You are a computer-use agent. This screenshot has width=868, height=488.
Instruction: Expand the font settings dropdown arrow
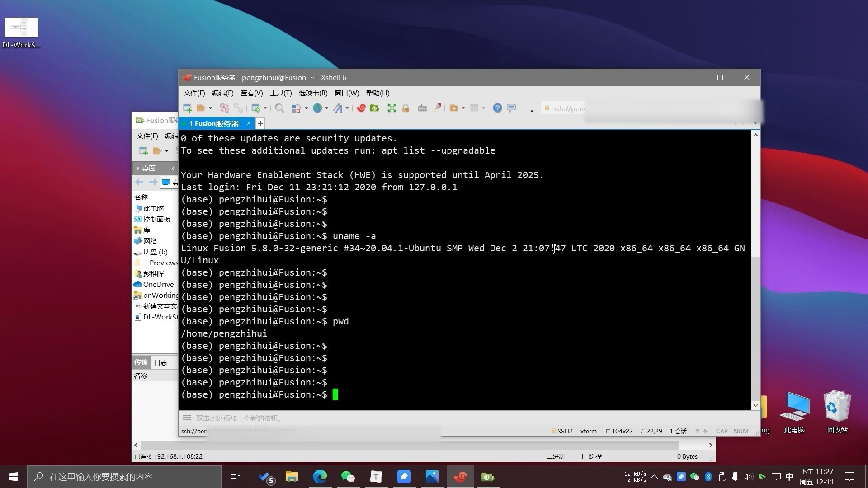(347, 108)
